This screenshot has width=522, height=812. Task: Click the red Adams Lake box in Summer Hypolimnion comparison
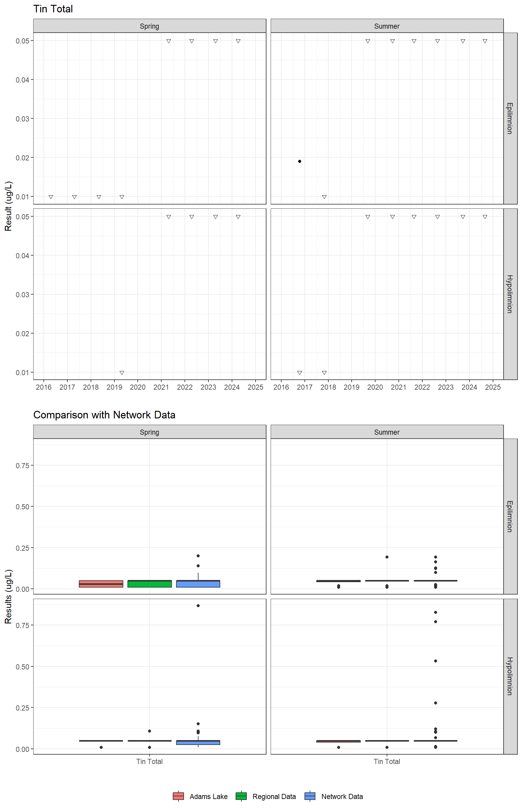[338, 741]
